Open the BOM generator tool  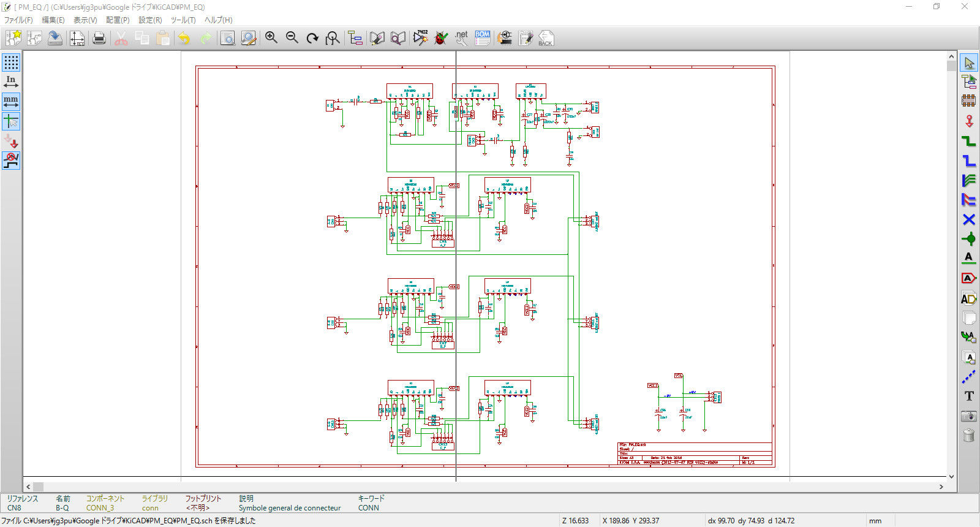click(483, 39)
